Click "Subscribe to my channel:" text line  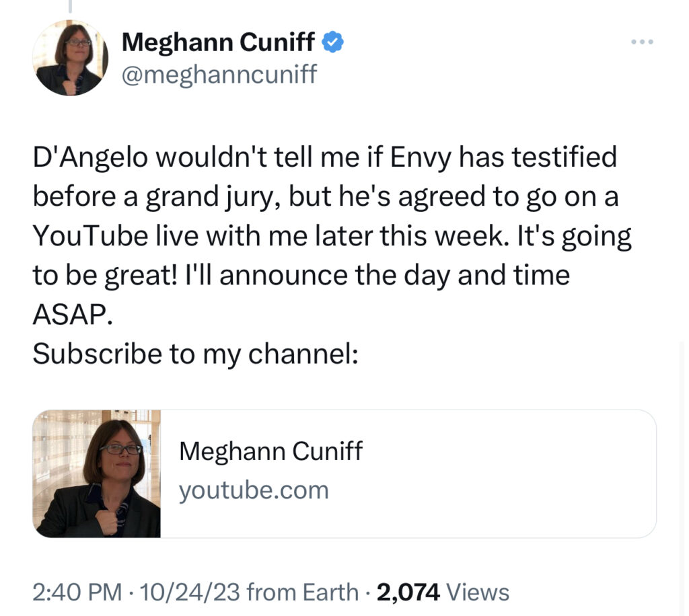click(x=196, y=354)
